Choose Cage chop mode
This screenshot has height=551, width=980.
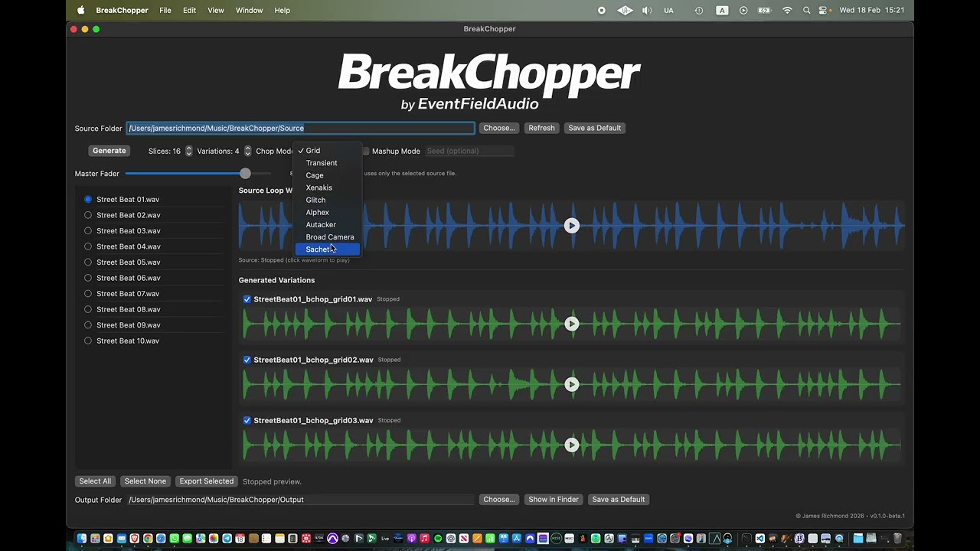[328, 175]
